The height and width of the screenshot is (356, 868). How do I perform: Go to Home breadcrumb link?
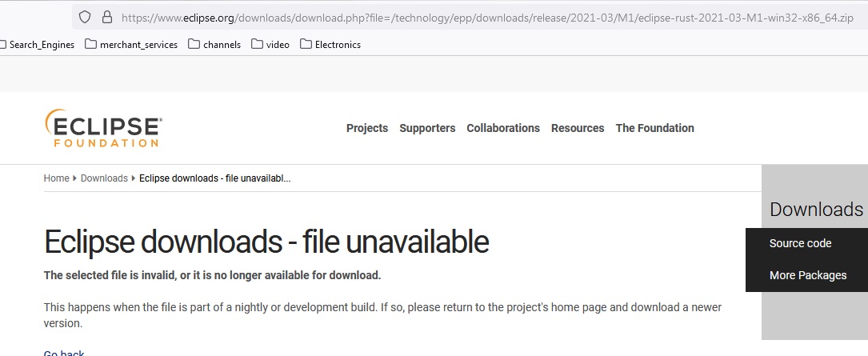tap(57, 178)
